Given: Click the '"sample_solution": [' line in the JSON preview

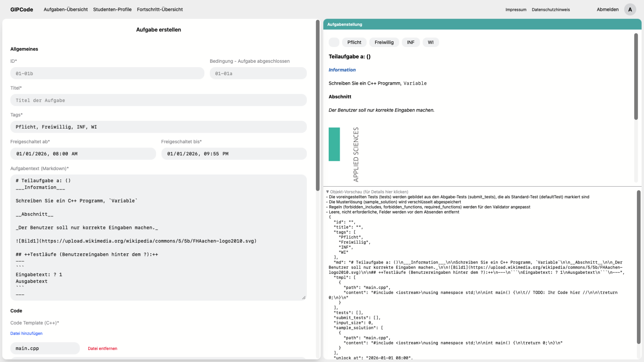Looking at the screenshot, I should pyautogui.click(x=358, y=328).
